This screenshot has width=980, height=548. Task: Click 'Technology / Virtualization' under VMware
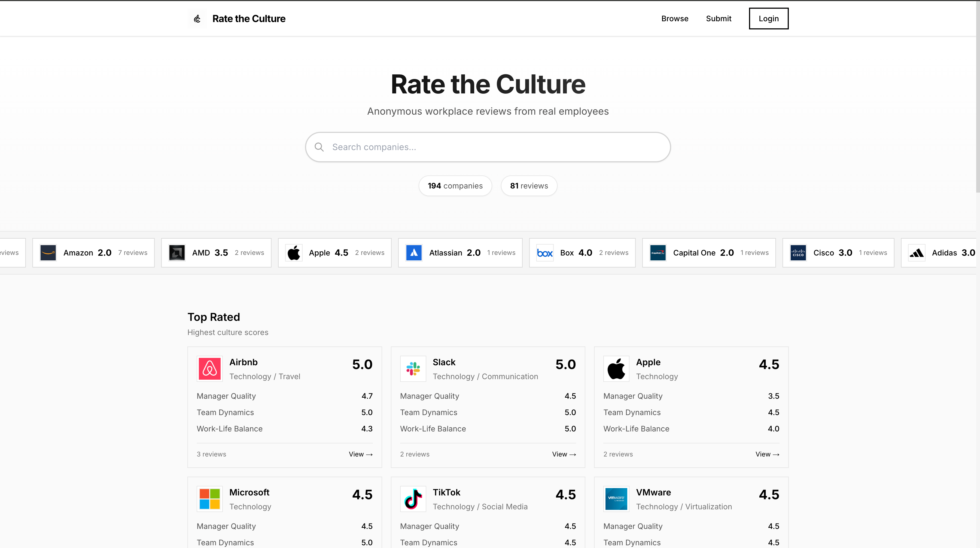(x=684, y=507)
